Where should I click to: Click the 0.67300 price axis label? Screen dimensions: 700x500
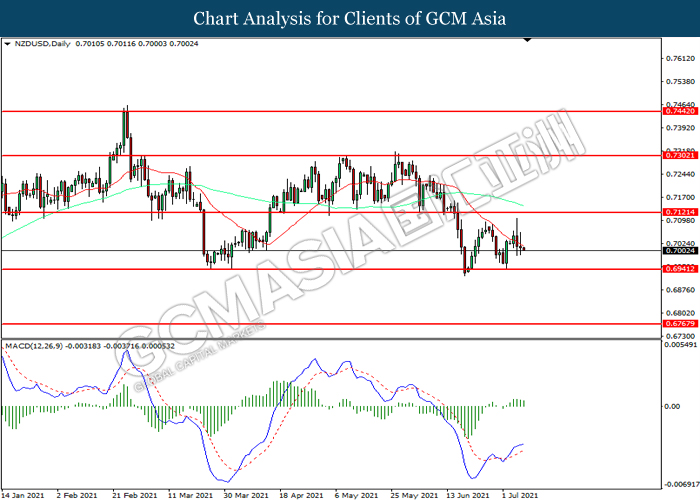(680, 336)
